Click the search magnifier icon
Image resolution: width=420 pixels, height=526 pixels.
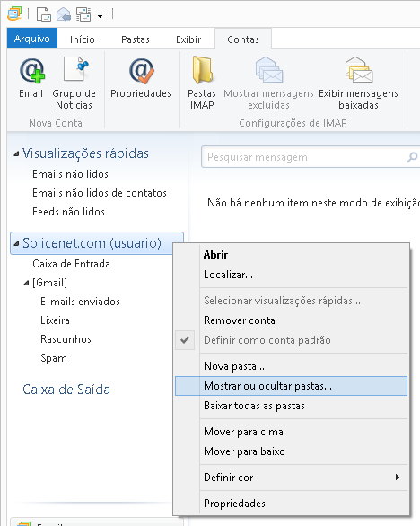click(412, 157)
